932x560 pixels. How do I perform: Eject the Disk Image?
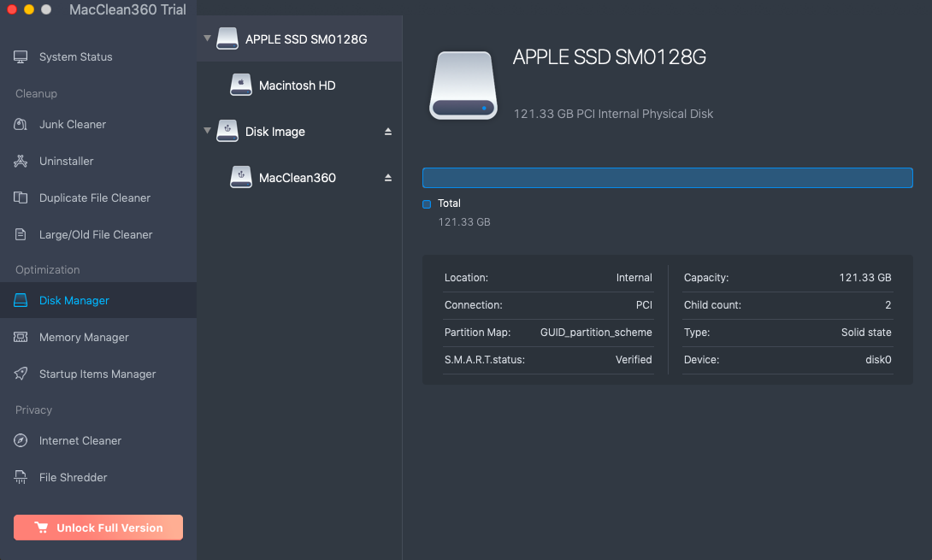388,132
